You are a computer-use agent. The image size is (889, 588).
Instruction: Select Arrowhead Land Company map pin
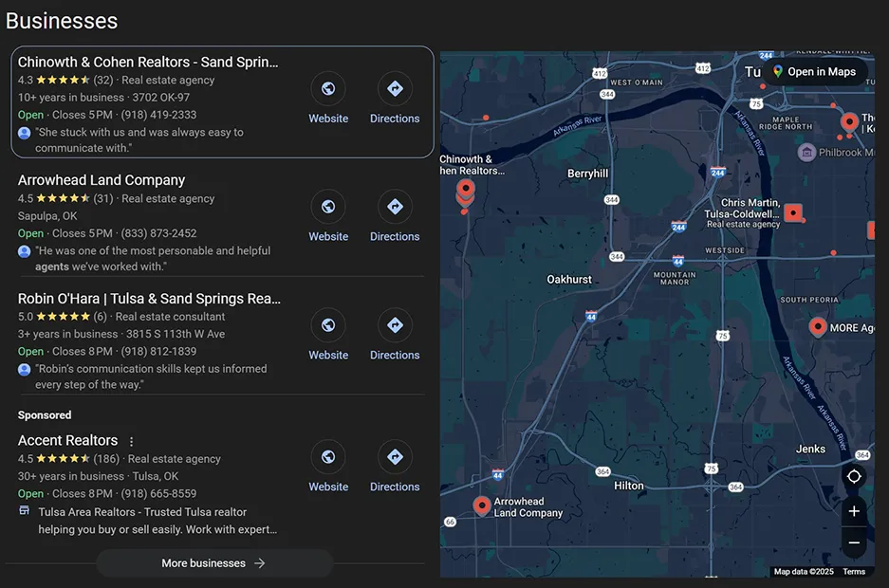(481, 505)
